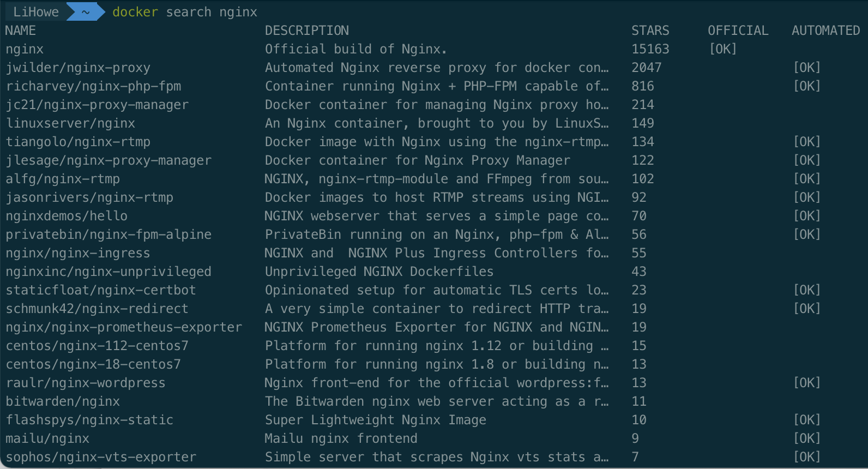Select the bitwarden/nginx image name
Screen dimensions: 868x469
63,401
